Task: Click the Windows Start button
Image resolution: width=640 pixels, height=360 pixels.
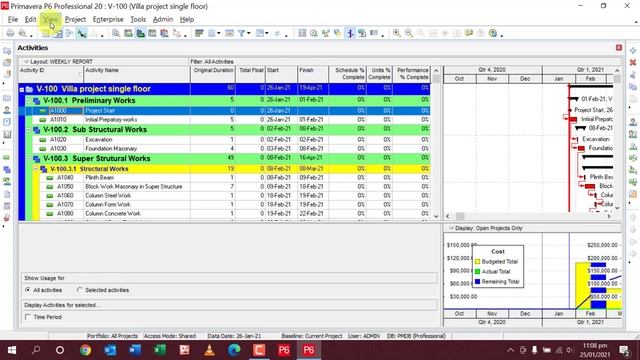Action: coord(12,350)
